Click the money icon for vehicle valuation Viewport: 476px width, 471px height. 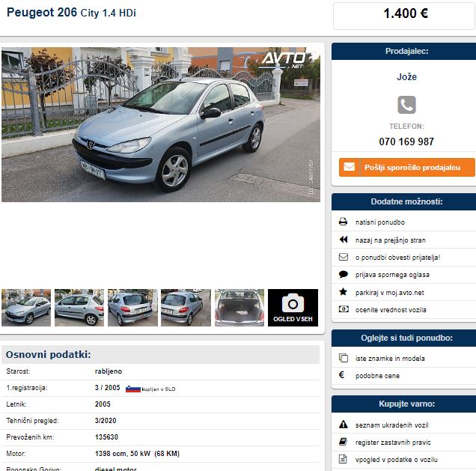coord(344,309)
